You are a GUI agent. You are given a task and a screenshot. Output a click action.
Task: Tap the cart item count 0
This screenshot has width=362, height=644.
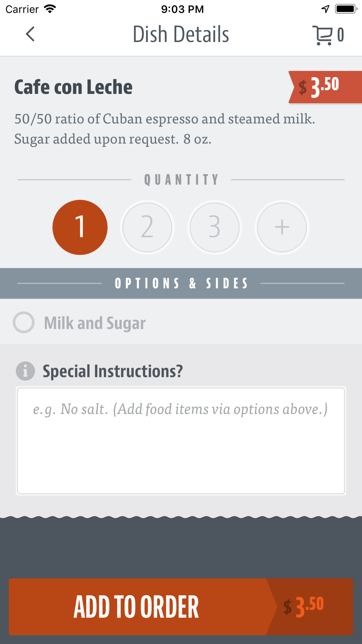341,35
